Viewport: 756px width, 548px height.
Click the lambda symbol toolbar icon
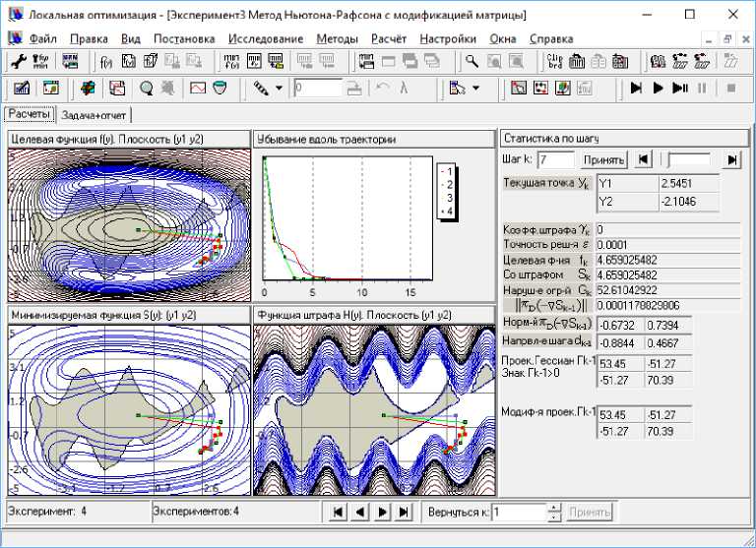pyautogui.click(x=405, y=89)
